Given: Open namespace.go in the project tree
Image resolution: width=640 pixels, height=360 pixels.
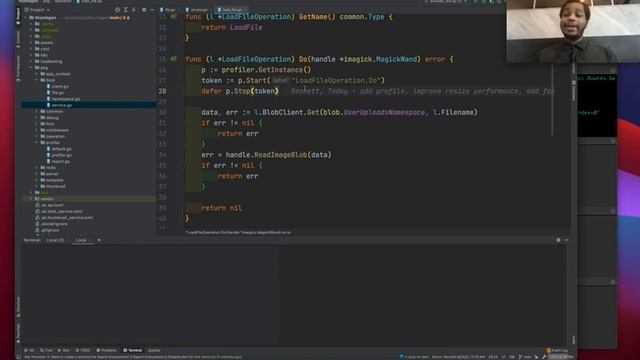Looking at the screenshot, I should point(63,99).
